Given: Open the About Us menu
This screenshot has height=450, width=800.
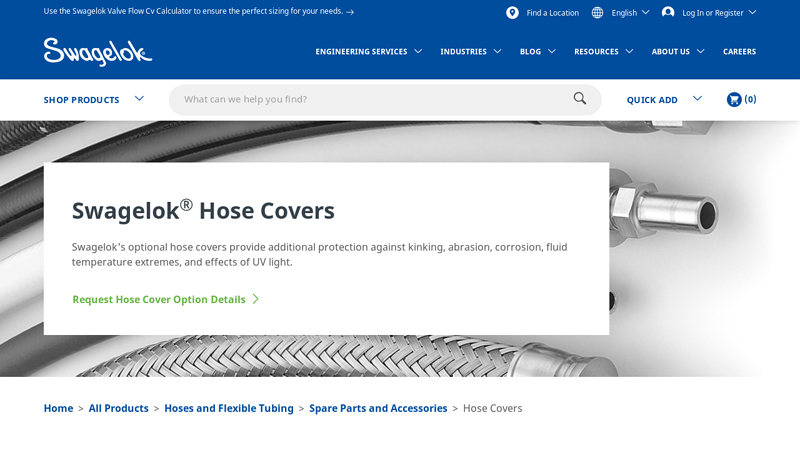Looking at the screenshot, I should pyautogui.click(x=670, y=52).
